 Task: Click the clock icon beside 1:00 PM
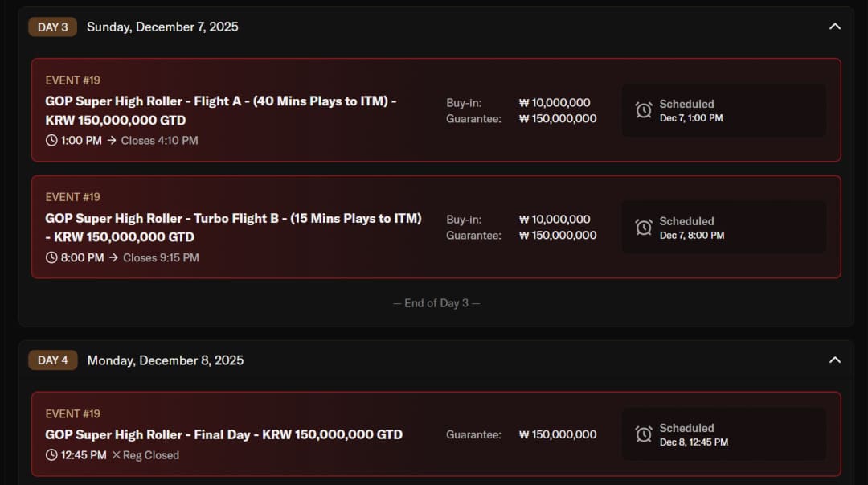(x=51, y=141)
